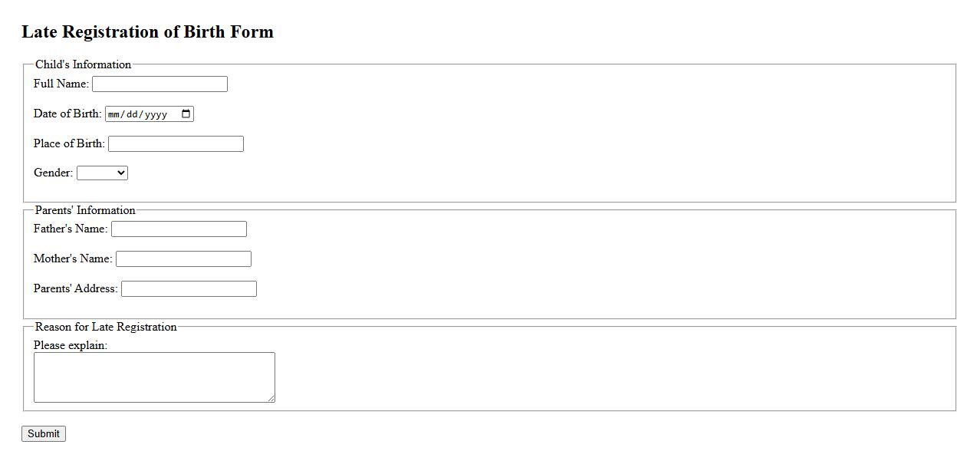Click the "Full Name:" label
This screenshot has height=461, width=980.
tap(61, 84)
